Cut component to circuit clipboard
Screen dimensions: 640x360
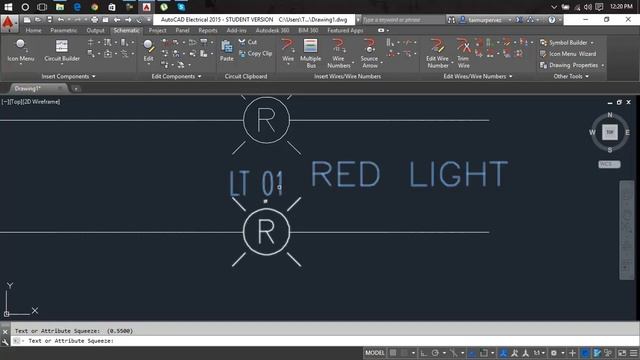coord(248,42)
